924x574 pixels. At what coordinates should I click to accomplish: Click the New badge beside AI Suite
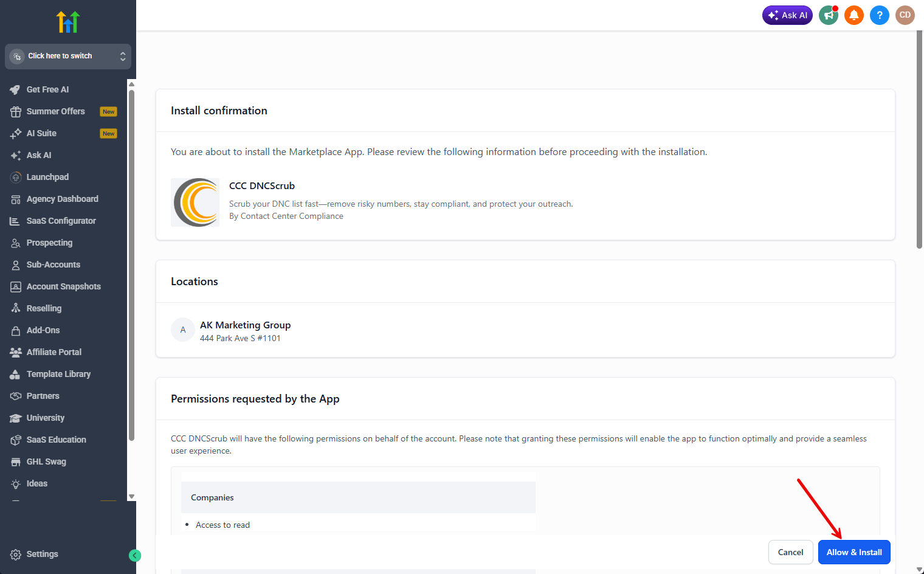109,134
